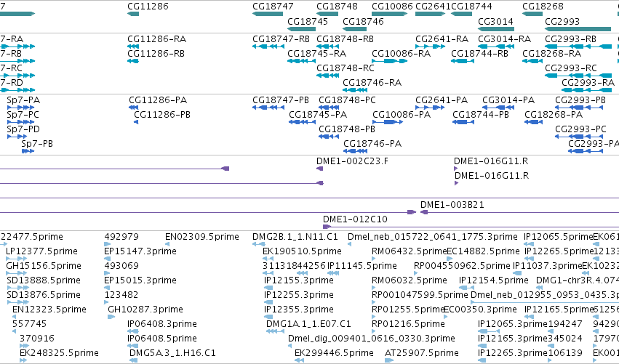Click the CG18748 gene label
Screen dimensions: 619x364
pos(337,7)
